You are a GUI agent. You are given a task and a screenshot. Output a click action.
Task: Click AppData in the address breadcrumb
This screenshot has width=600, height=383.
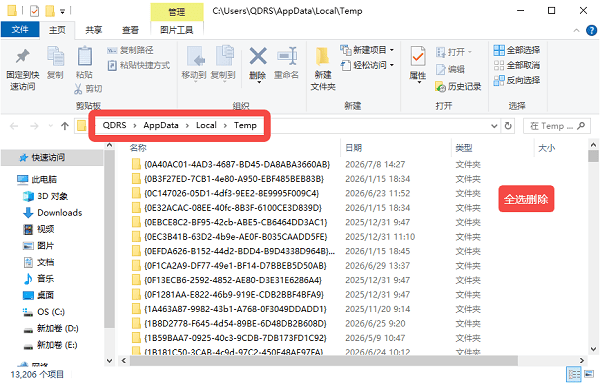161,125
